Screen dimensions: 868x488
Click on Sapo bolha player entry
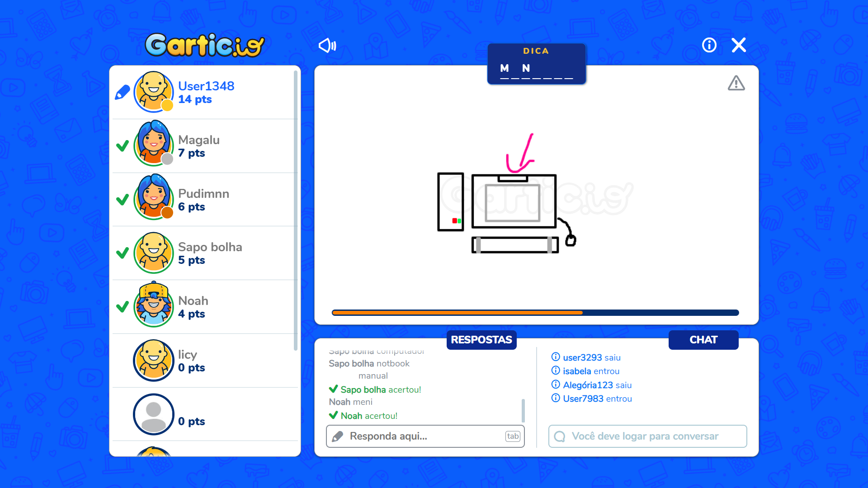tap(206, 253)
